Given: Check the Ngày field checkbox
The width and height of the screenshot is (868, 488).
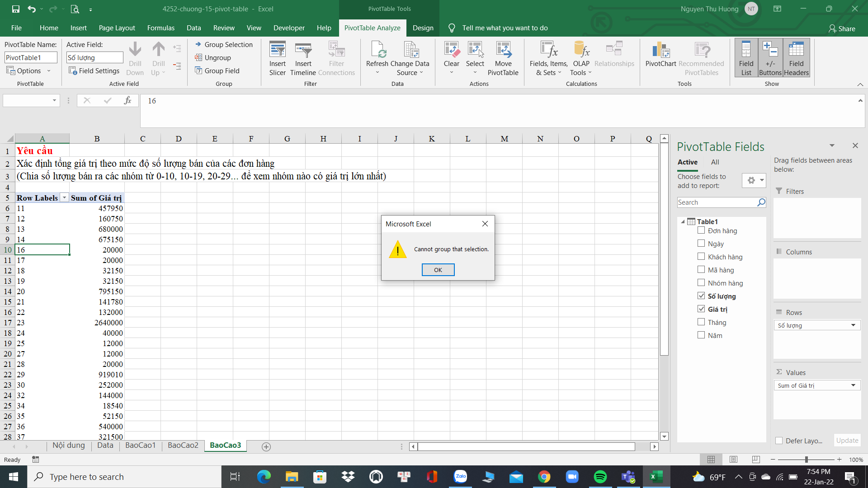Looking at the screenshot, I should coord(701,244).
